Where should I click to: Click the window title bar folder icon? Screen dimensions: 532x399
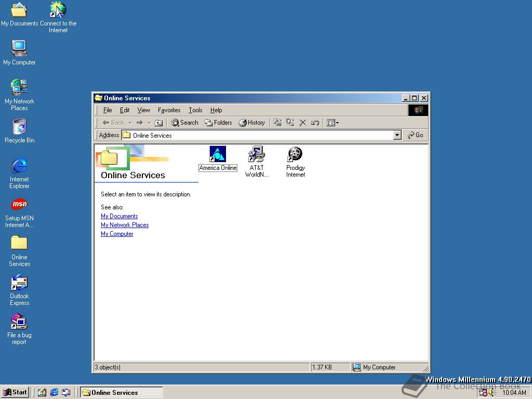[x=99, y=98]
